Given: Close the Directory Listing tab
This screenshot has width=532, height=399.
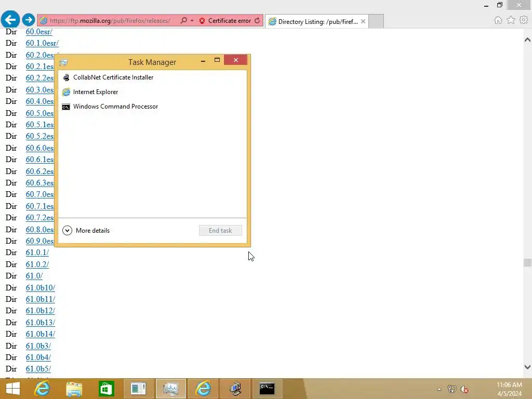Looking at the screenshot, I should point(363,21).
